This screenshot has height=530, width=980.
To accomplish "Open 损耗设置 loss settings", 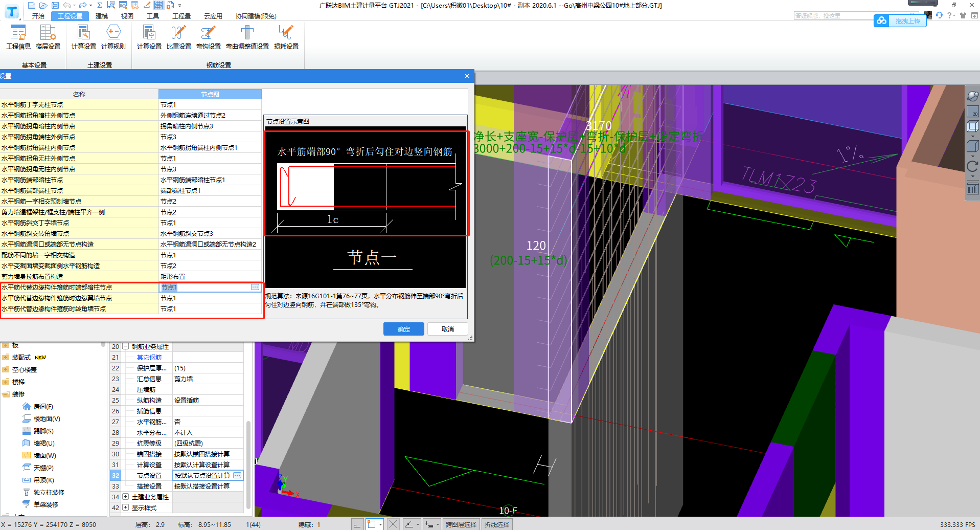I will tap(286, 37).
